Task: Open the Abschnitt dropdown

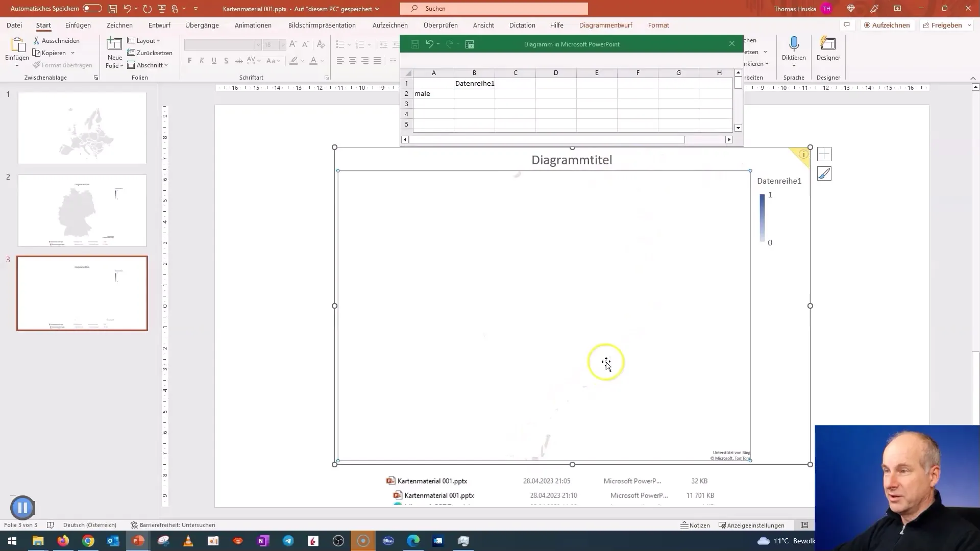Action: point(148,65)
